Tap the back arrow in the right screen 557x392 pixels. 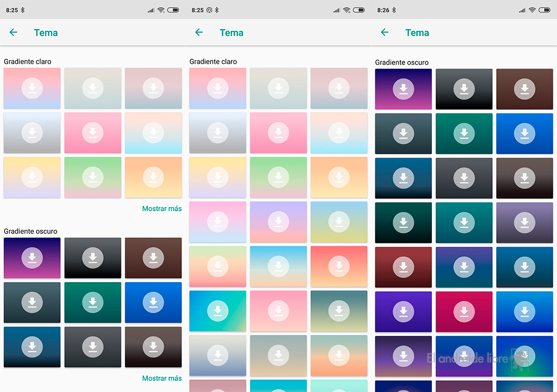(x=385, y=32)
